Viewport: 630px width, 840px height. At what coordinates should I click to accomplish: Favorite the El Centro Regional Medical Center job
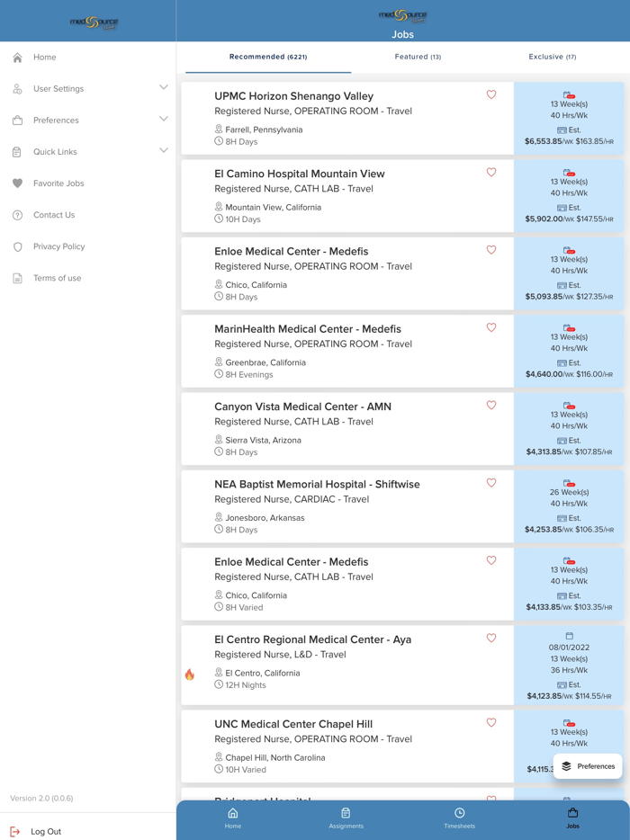[x=491, y=638]
